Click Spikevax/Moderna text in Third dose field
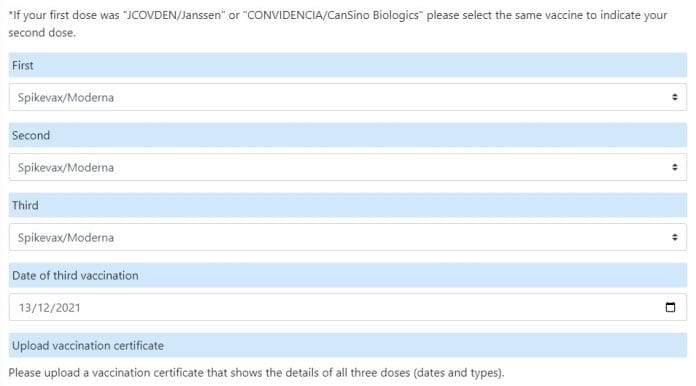This screenshot has height=386, width=696. coord(66,238)
